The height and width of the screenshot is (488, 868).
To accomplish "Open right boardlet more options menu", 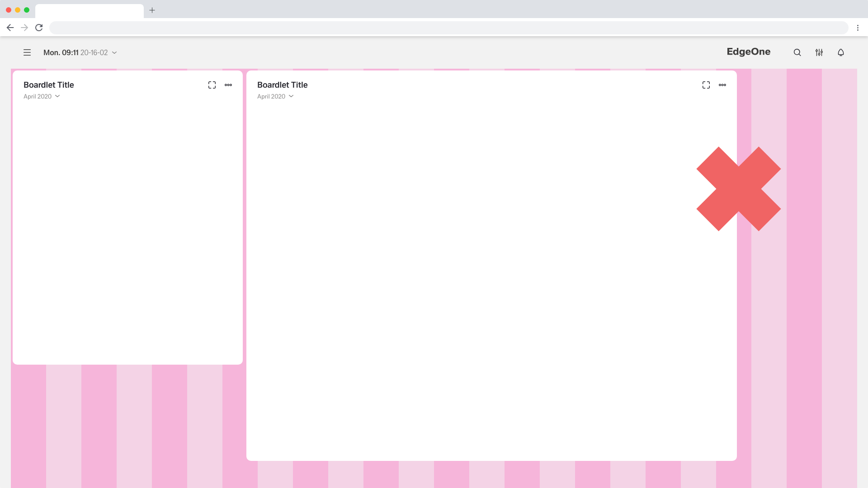I will click(x=722, y=85).
